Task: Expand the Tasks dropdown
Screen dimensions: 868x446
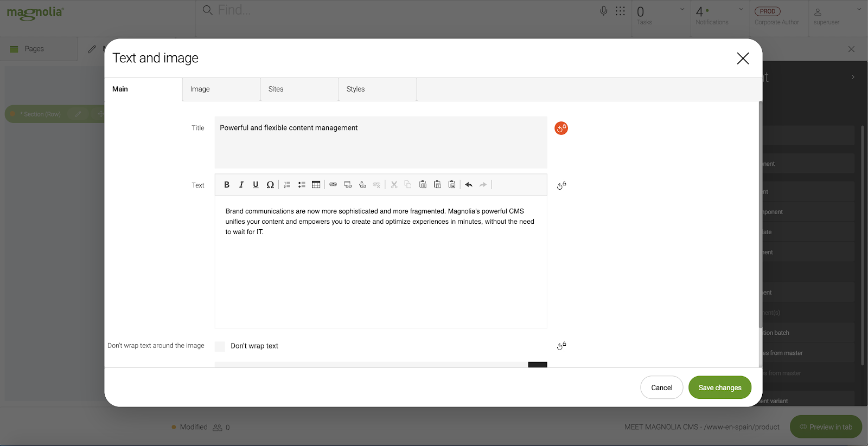Action: pos(682,9)
